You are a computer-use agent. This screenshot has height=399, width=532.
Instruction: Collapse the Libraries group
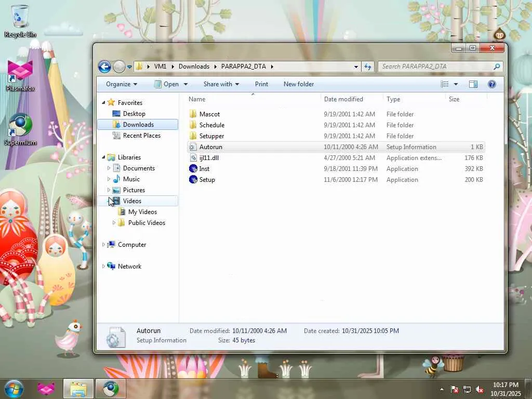coord(103,157)
